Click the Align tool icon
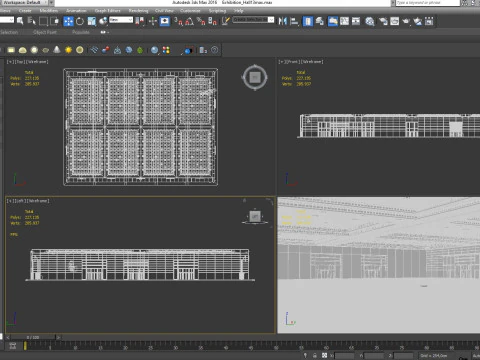Image resolution: width=480 pixels, height=360 pixels. click(294, 21)
